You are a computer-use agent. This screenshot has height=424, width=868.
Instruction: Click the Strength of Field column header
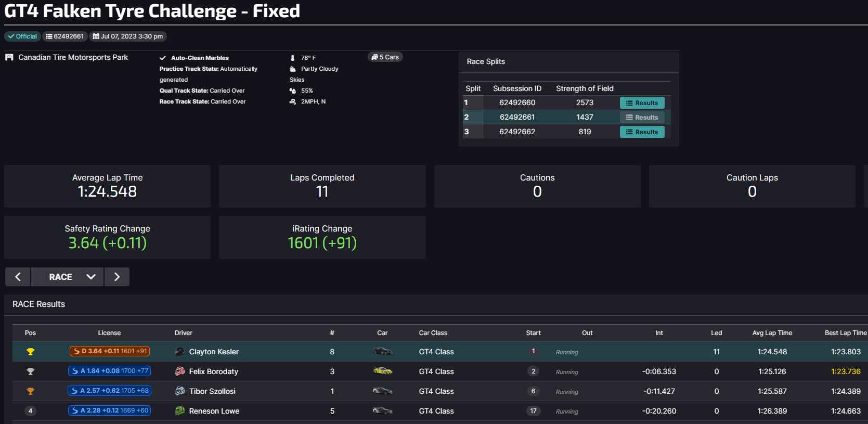point(585,88)
